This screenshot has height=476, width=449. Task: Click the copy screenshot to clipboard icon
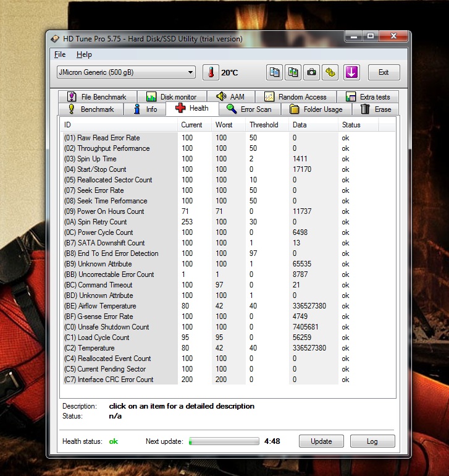click(x=293, y=72)
